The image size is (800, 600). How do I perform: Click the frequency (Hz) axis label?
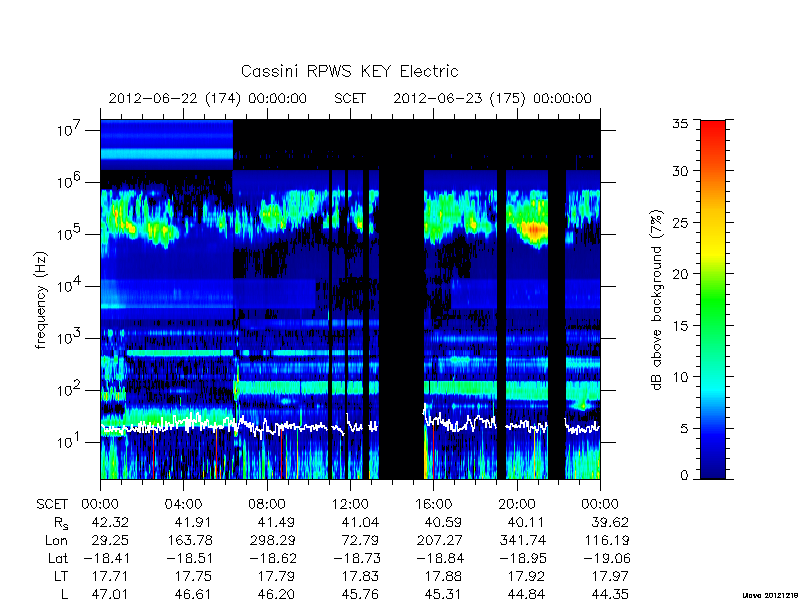point(41,300)
